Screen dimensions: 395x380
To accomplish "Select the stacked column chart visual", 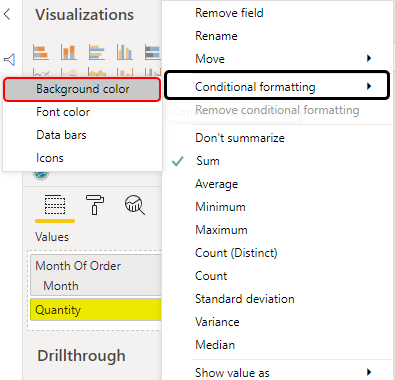I will 69,52.
